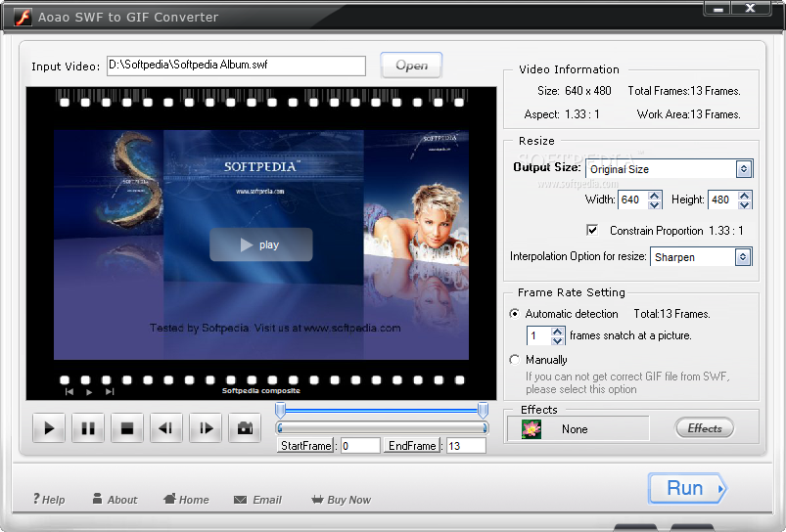Image resolution: width=786 pixels, height=532 pixels.
Task: Close the converter window
Action: (751, 9)
